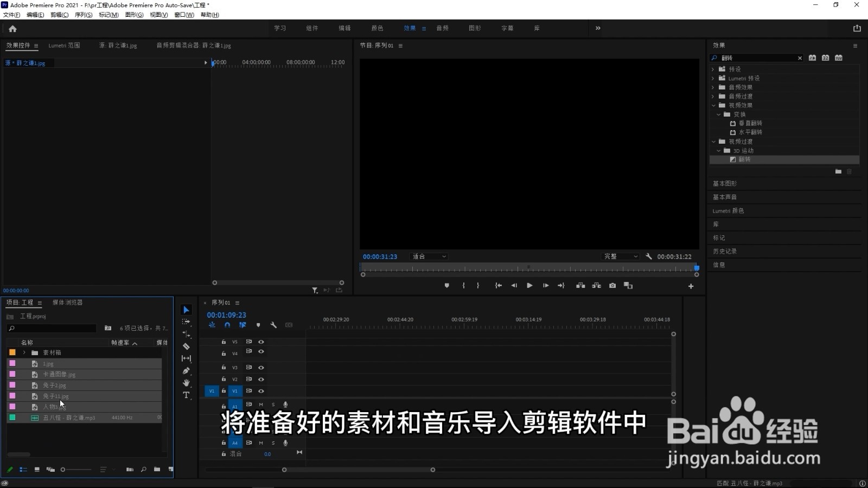Click the Extract button

[597, 286]
